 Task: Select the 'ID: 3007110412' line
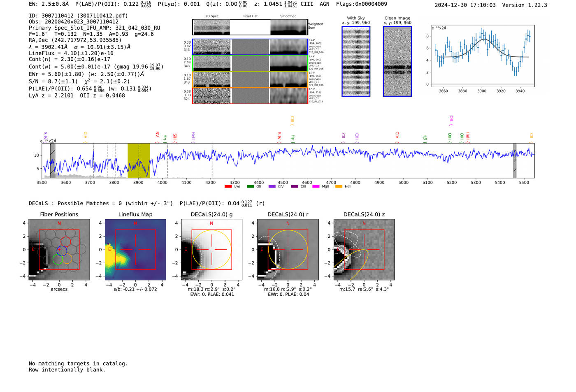click(x=78, y=16)
